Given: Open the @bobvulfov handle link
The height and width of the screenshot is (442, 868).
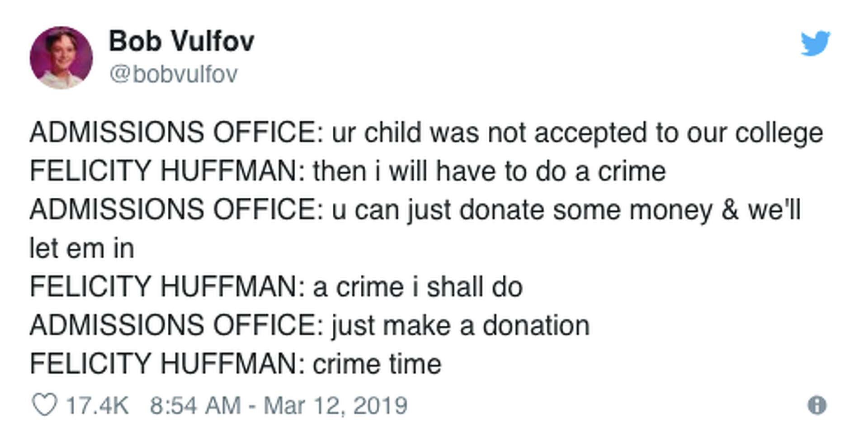Looking at the screenshot, I should (x=174, y=74).
